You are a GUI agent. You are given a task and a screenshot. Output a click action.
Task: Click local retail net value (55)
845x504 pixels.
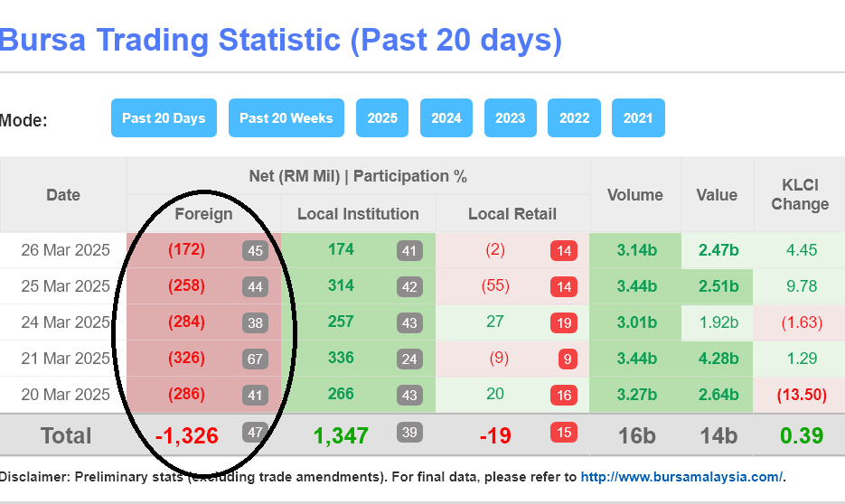[x=495, y=285]
